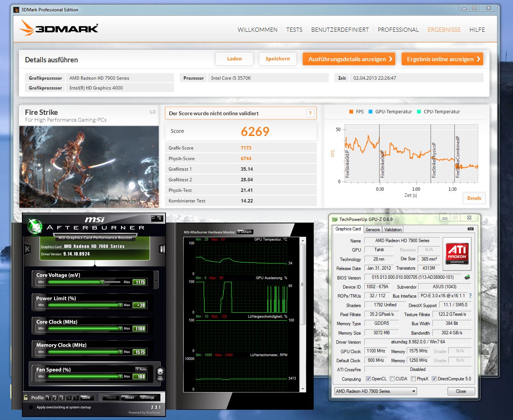
Task: Open the ERGEBNISSE tab
Action: (x=444, y=29)
